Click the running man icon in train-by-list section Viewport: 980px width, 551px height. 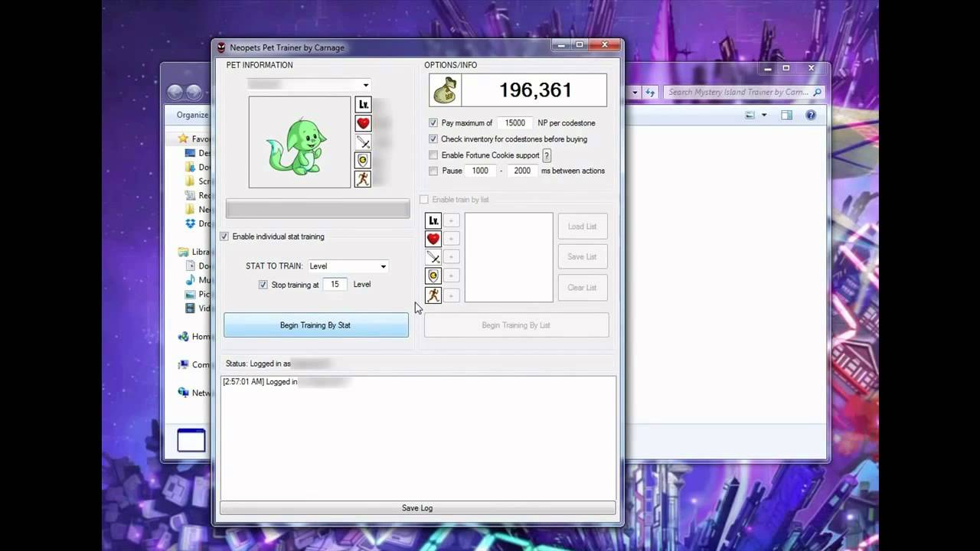tap(433, 295)
